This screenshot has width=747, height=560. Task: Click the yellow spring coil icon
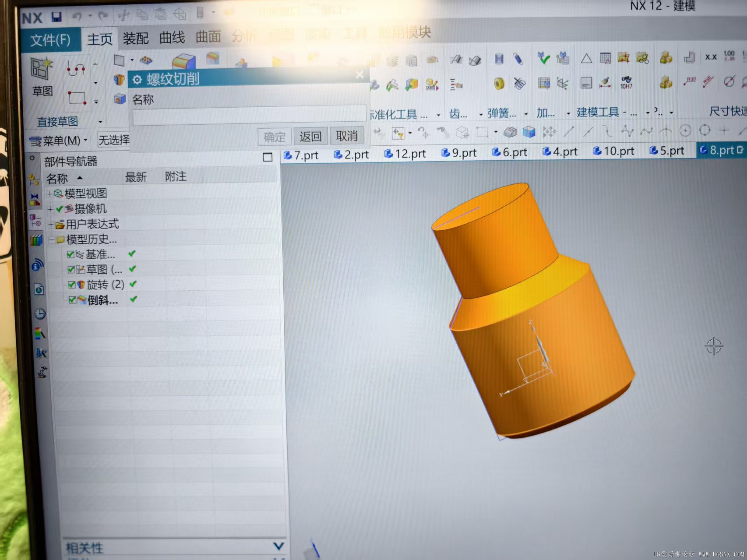[x=499, y=83]
